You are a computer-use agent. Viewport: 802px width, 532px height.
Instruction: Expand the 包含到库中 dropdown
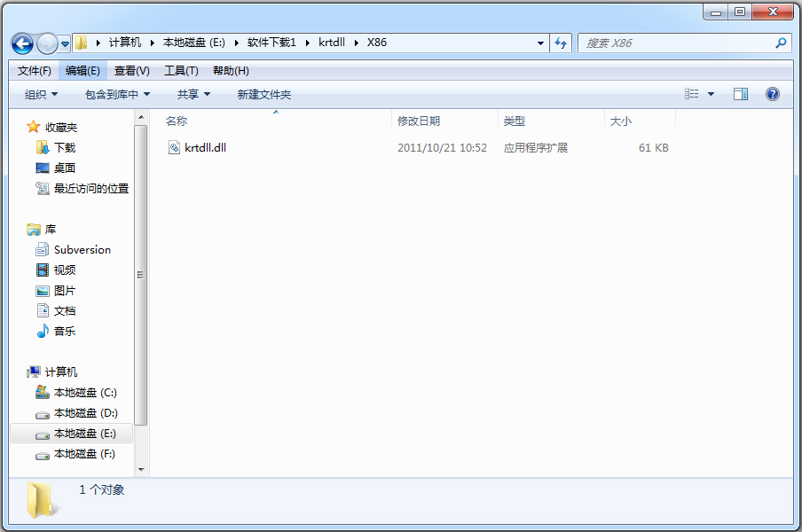(x=117, y=94)
